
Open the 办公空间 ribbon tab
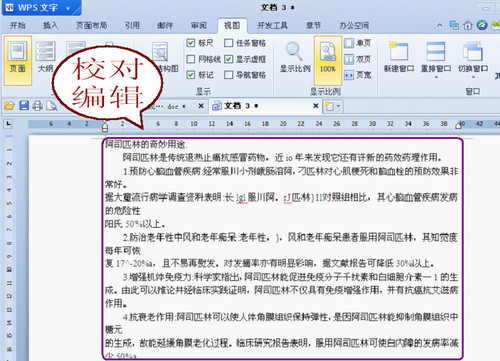(x=354, y=25)
